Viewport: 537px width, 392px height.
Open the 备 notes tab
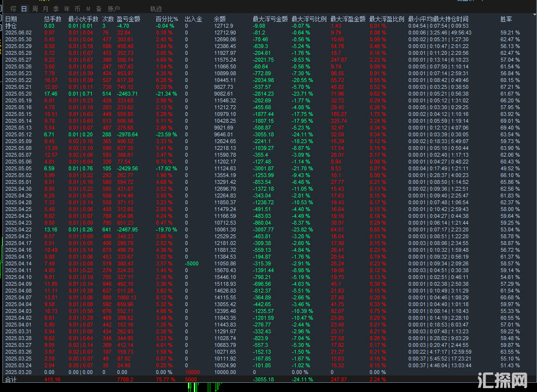click(x=99, y=9)
